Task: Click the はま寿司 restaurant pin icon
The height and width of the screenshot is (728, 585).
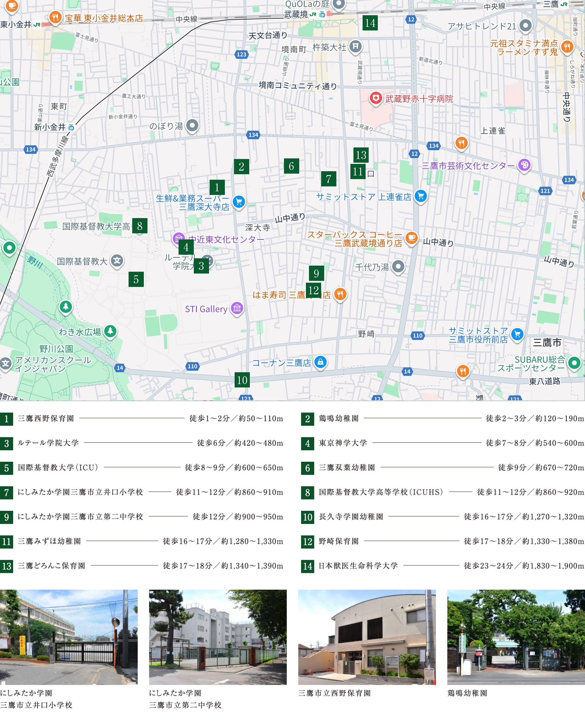Action: pyautogui.click(x=340, y=294)
